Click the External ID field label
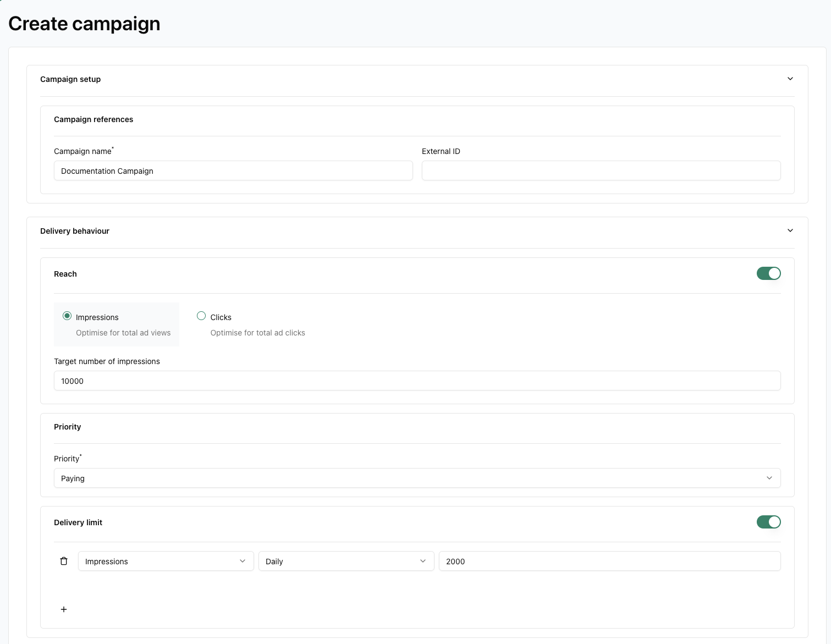This screenshot has width=831, height=644. [441, 151]
